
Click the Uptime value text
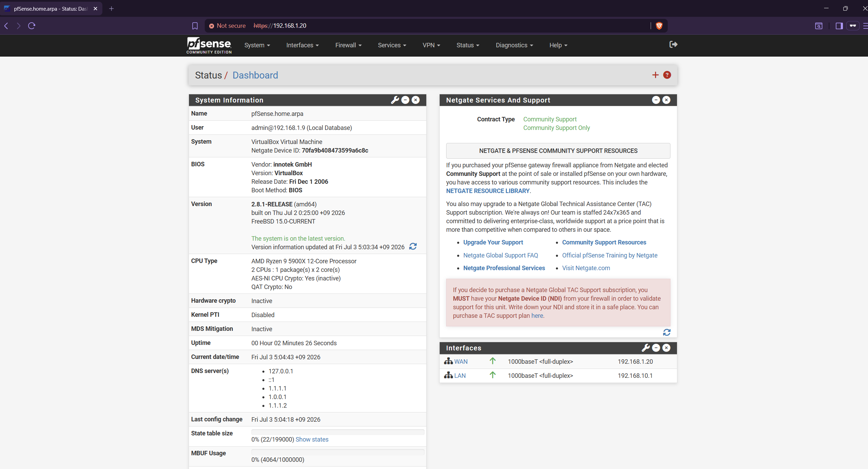pyautogui.click(x=294, y=343)
